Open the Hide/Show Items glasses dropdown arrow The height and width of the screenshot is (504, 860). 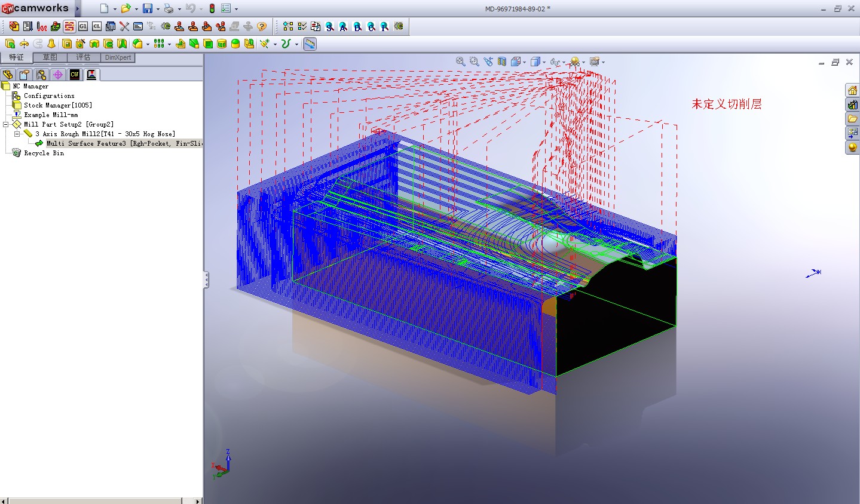pos(564,62)
